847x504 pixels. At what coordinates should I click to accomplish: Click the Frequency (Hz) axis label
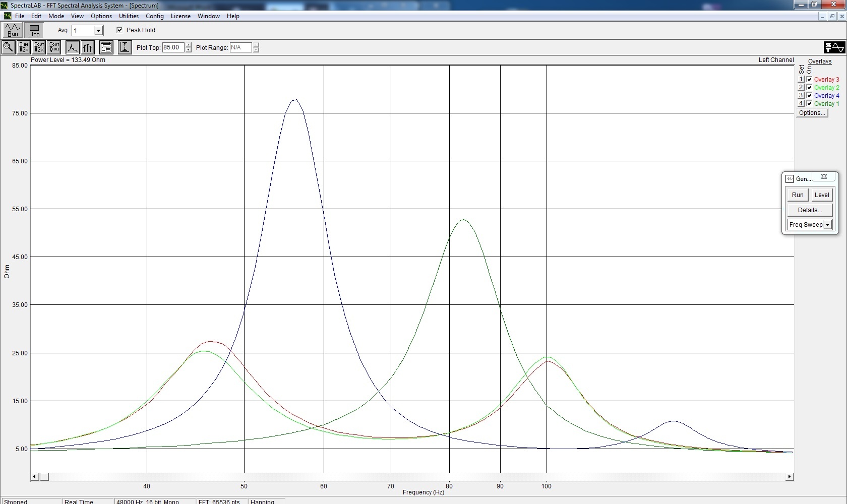coord(423,492)
